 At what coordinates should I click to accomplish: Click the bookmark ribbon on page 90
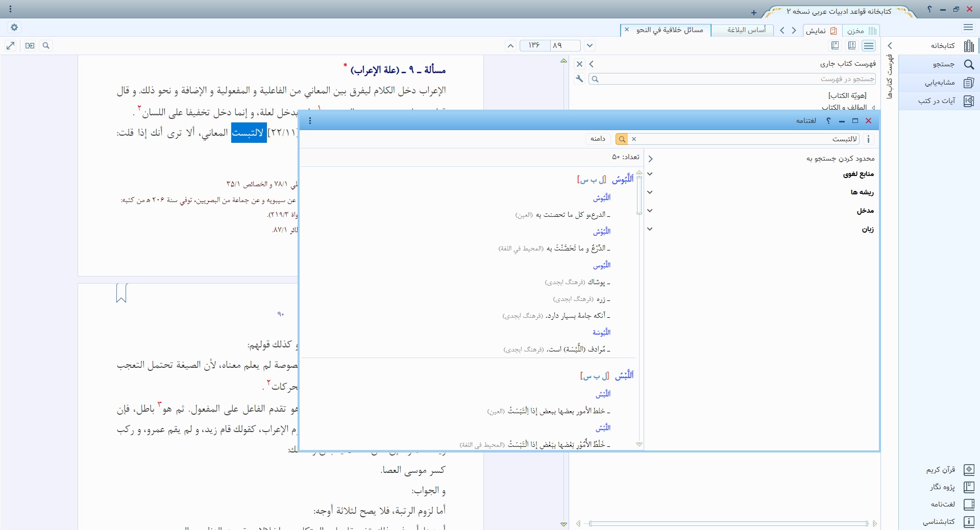[121, 293]
